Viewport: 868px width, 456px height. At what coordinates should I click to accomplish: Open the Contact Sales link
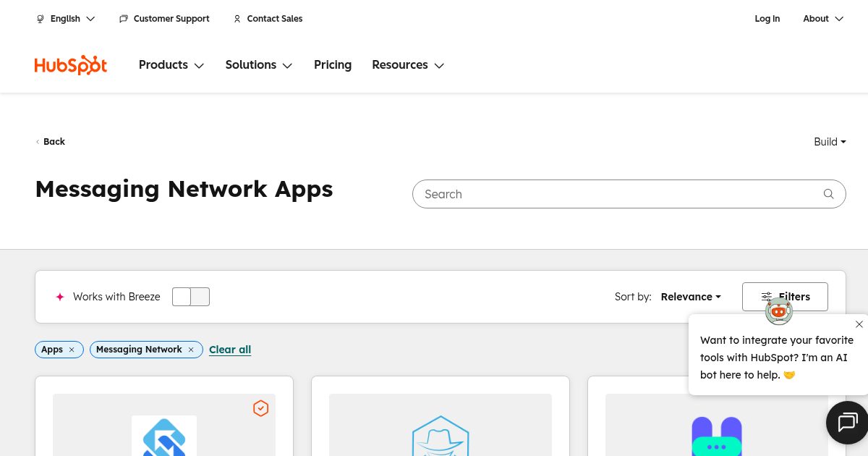coord(275,19)
